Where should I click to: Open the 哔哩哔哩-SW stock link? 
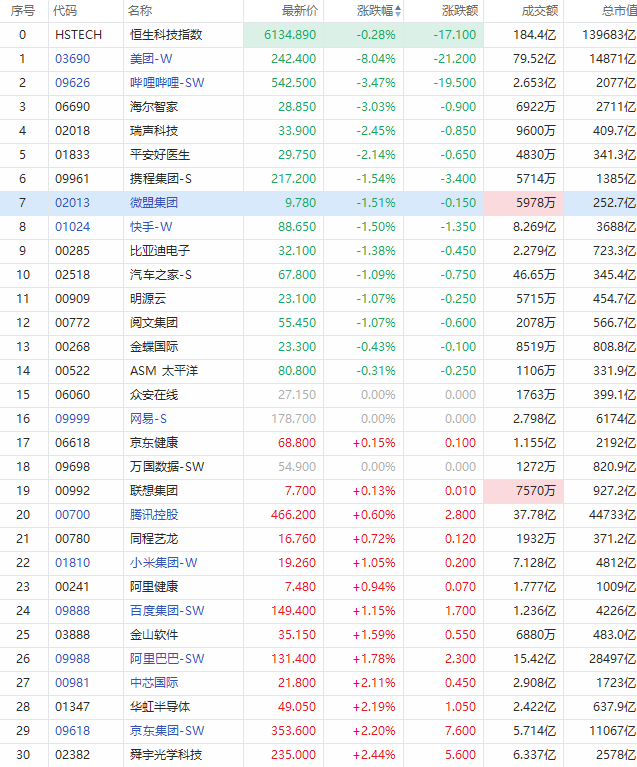coord(167,83)
